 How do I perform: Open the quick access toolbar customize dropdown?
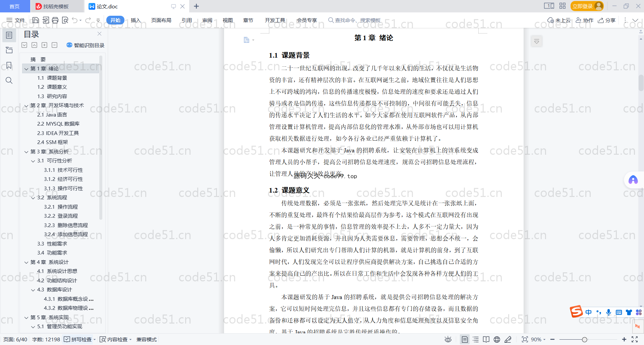coord(98,20)
